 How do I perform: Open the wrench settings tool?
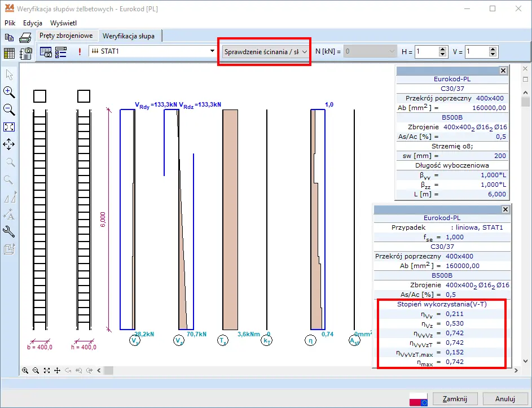pos(9,231)
